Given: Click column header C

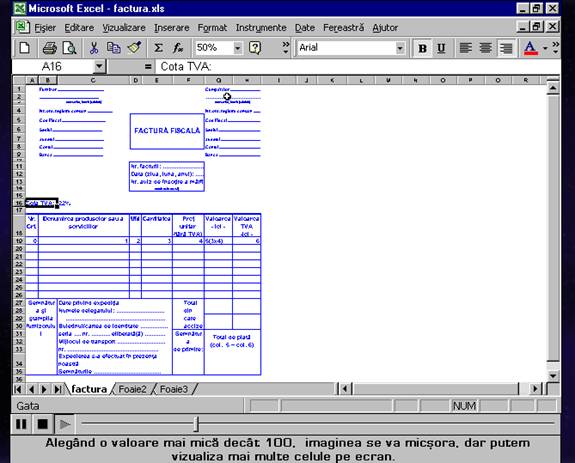Looking at the screenshot, I should (x=93, y=80).
